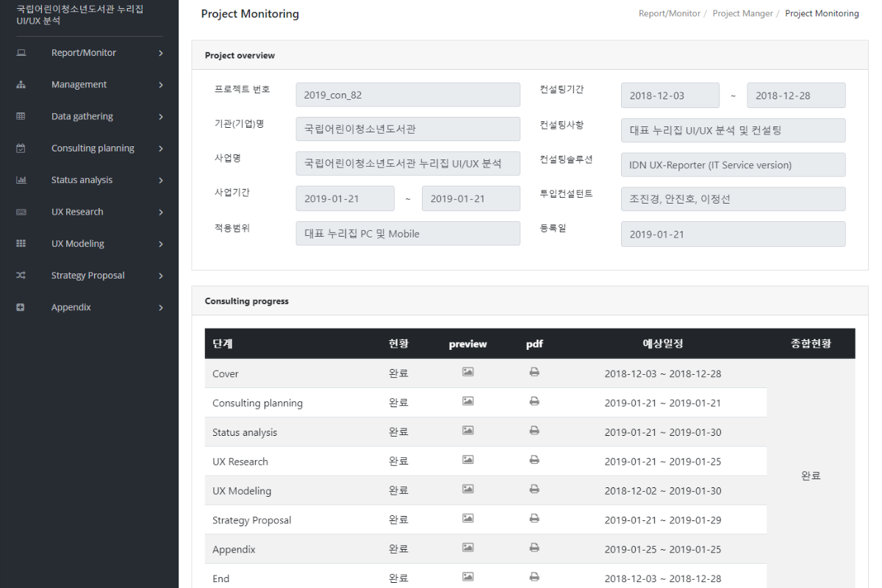
Task: Expand the Consulting planning chevron arrow
Action: (160, 148)
